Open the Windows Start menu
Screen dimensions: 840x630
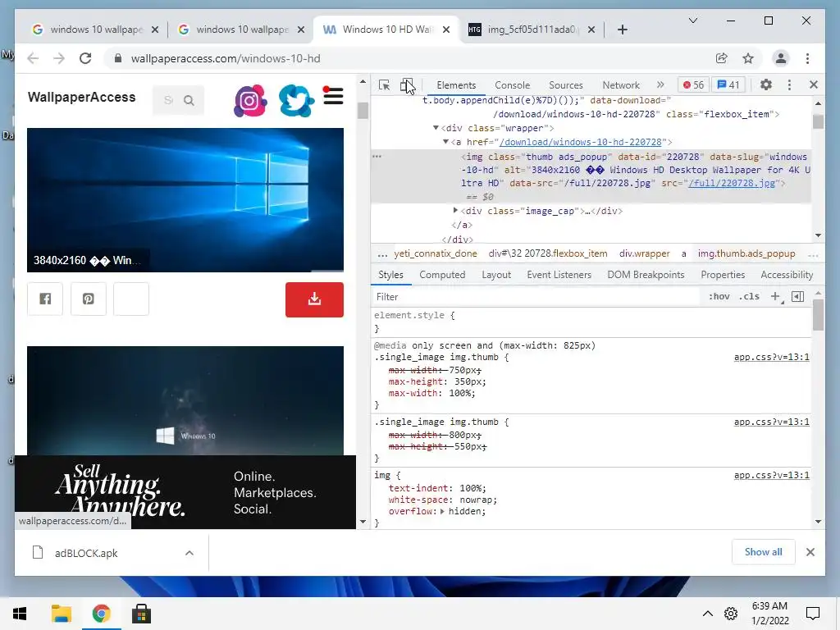[20, 614]
